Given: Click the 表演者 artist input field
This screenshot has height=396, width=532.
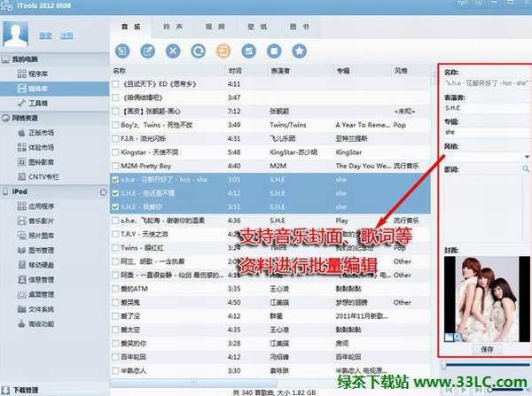Looking at the screenshot, I should (484, 106).
